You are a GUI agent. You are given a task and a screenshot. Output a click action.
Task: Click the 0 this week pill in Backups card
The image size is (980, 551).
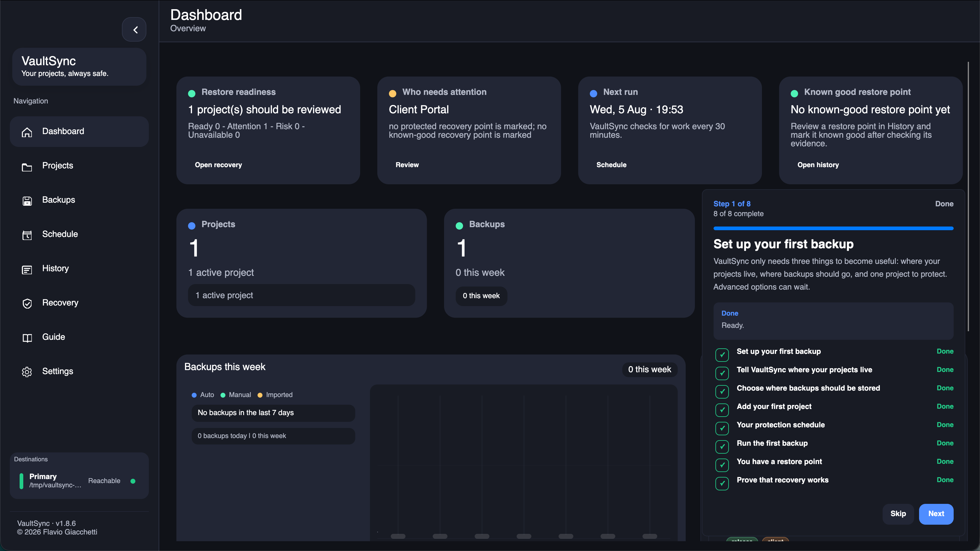[481, 296]
